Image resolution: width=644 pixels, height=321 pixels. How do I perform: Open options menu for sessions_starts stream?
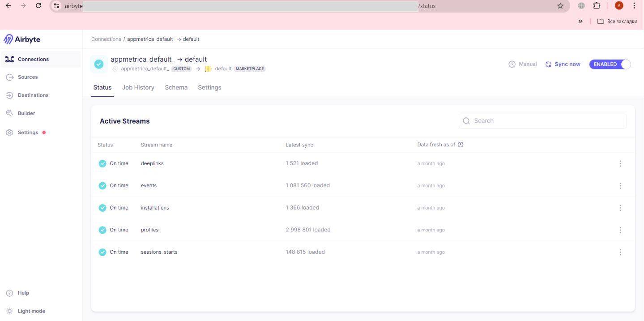[620, 252]
